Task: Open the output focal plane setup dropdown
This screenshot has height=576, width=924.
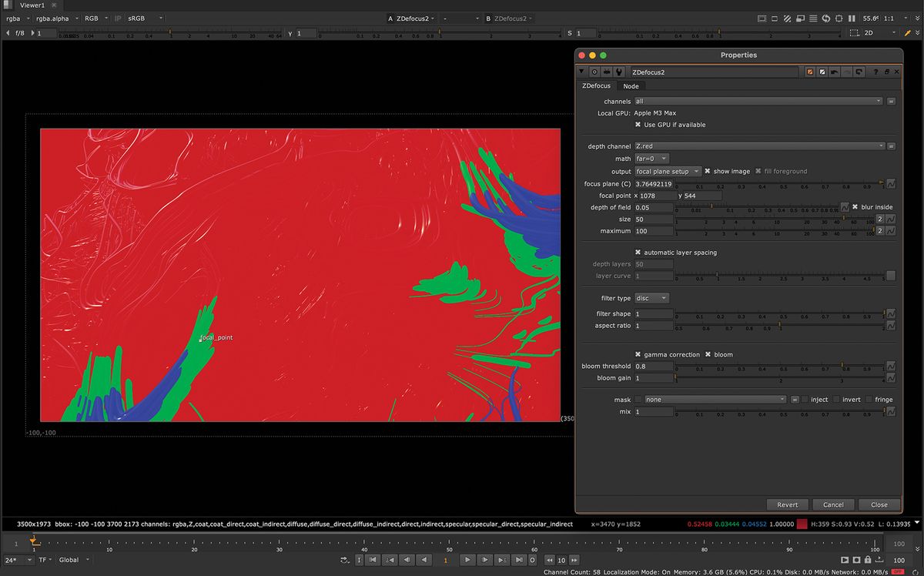Action: pyautogui.click(x=667, y=171)
